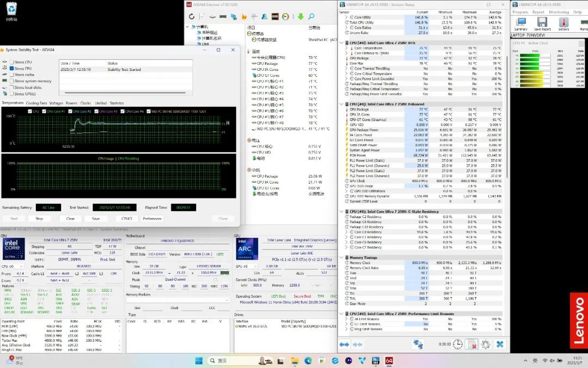This screenshot has height=368, width=588.
Task: Enable the Stress CPU checkbox
Action: (x=11, y=62)
